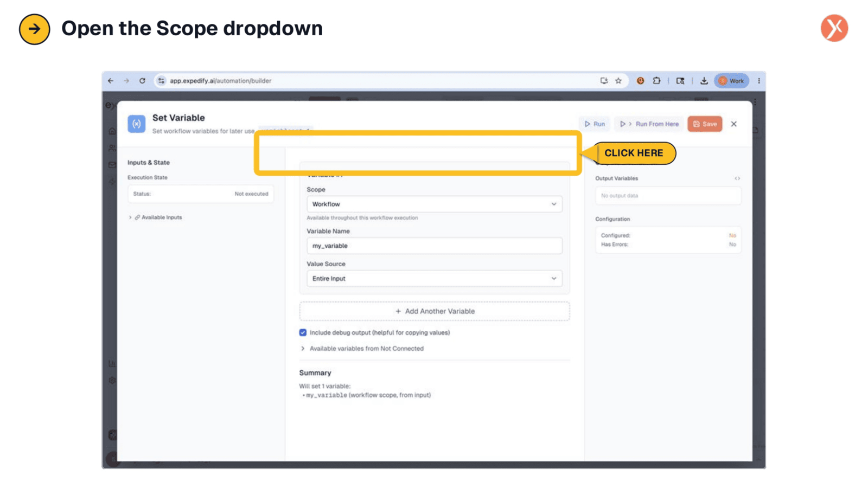Close the Set Variable dialog

point(733,124)
